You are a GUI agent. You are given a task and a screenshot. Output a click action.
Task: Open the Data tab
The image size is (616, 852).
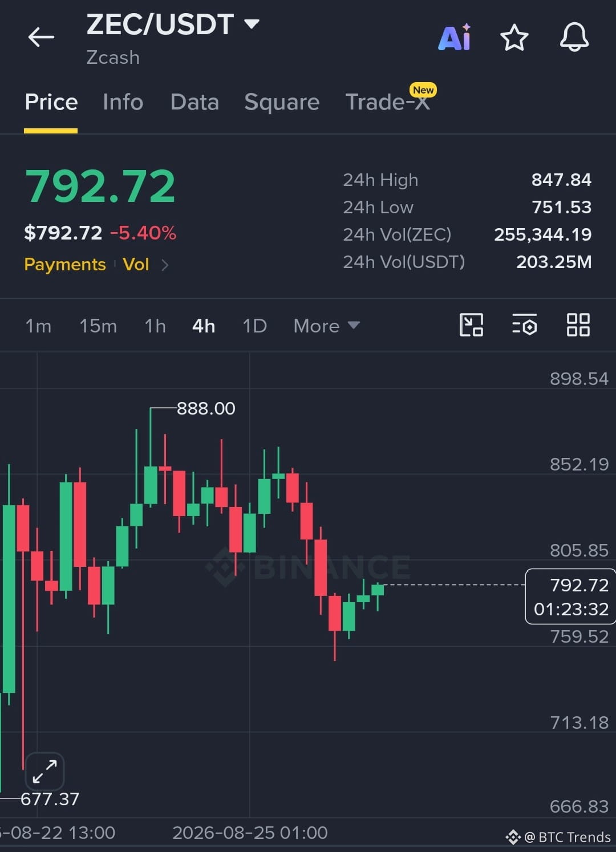pyautogui.click(x=194, y=102)
